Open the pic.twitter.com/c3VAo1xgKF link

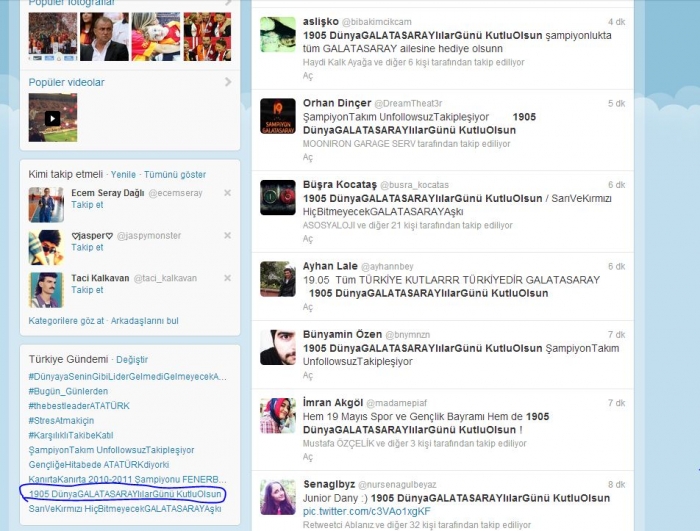[367, 511]
